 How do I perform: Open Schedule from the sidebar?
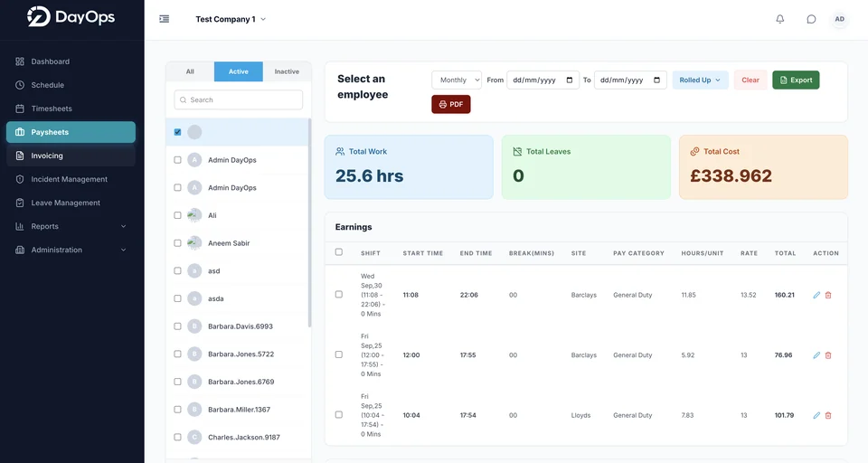point(71,85)
